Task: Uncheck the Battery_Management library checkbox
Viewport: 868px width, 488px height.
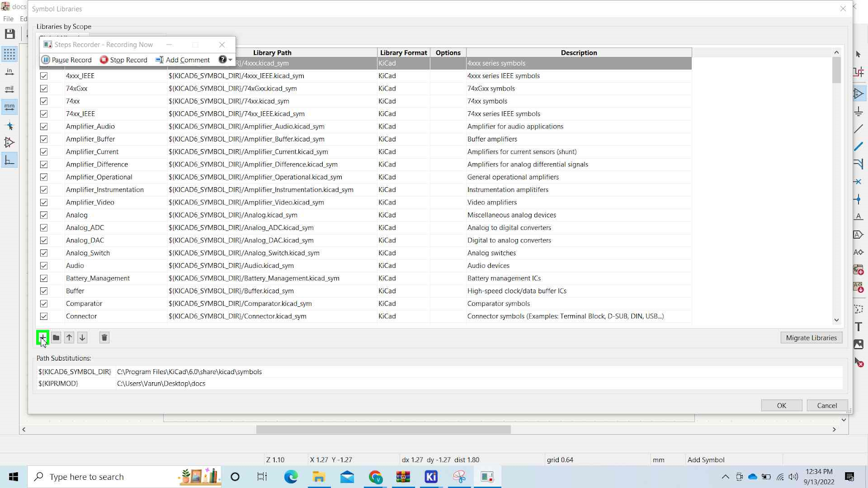Action: pyautogui.click(x=44, y=278)
